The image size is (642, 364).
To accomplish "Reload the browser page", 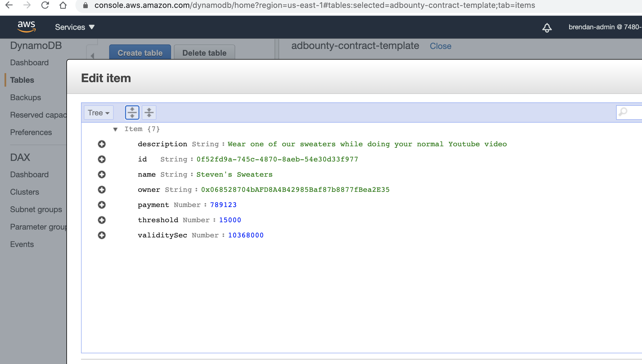I will click(x=45, y=5).
